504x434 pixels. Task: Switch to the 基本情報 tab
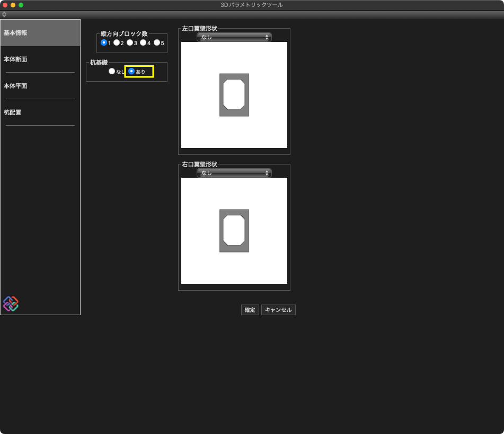tap(40, 33)
